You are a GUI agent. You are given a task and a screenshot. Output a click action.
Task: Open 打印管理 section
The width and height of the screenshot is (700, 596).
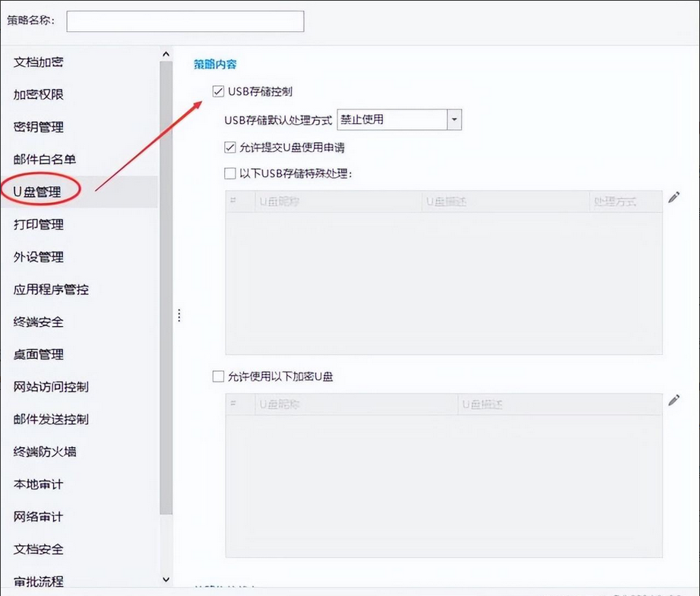39,224
